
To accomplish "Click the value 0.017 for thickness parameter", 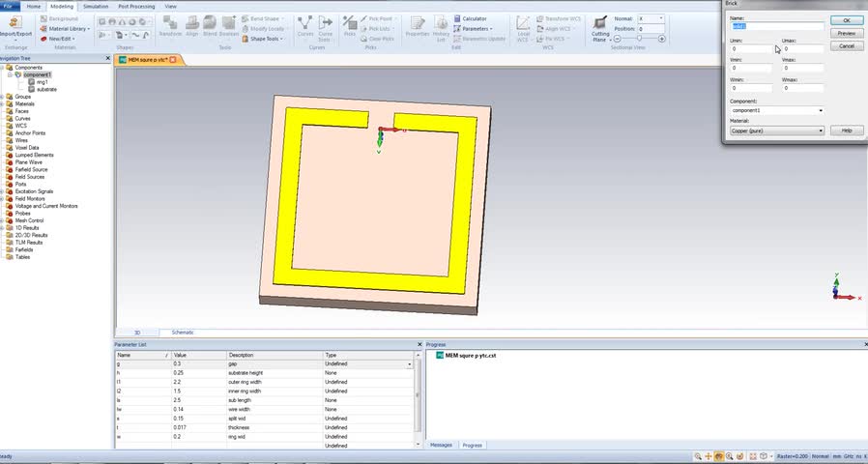I will [x=180, y=427].
